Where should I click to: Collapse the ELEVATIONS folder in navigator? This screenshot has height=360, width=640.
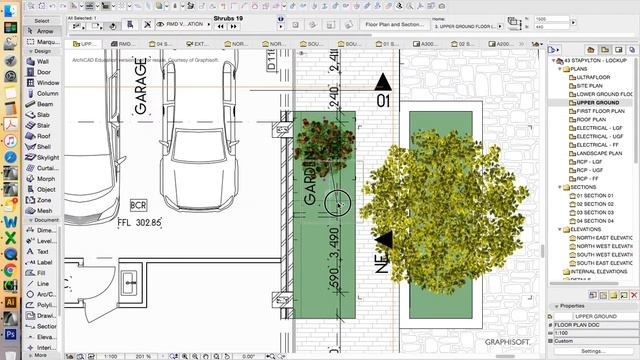coord(560,229)
